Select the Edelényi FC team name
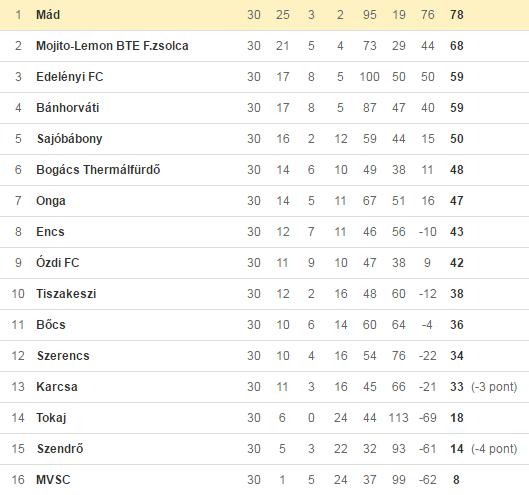 pos(70,77)
